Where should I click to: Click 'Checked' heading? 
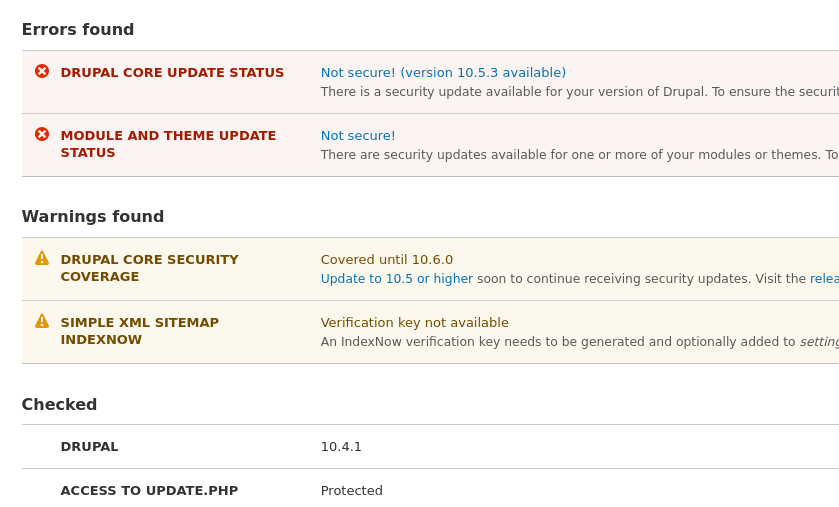59,404
